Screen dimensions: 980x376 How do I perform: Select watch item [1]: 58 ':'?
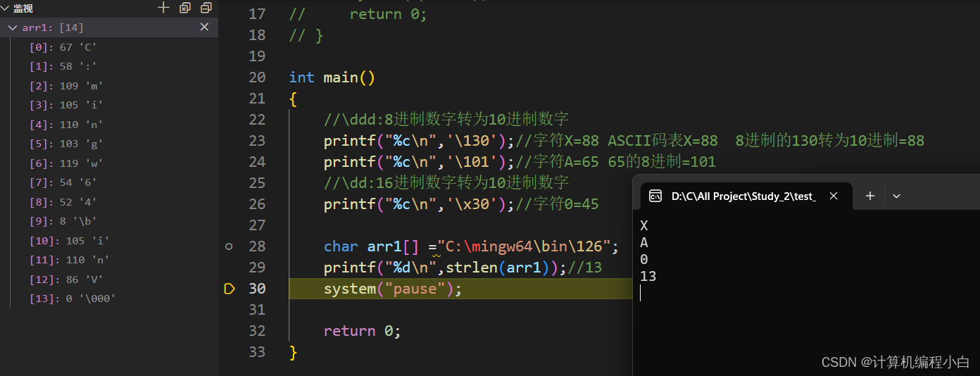63,66
